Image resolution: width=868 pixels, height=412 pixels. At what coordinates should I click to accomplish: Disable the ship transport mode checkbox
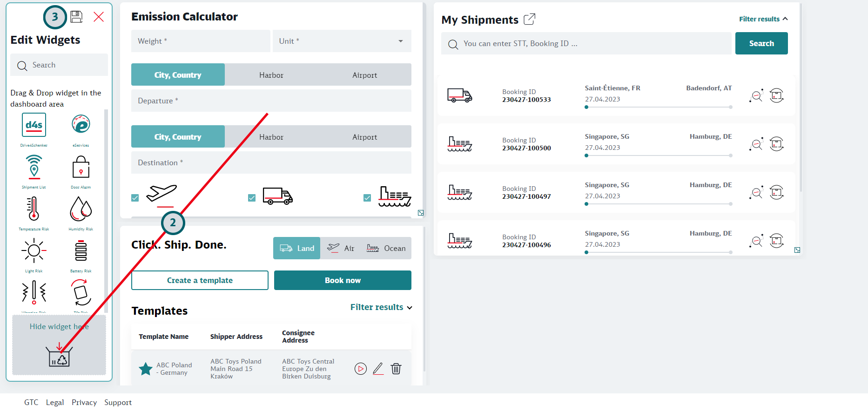pyautogui.click(x=367, y=198)
